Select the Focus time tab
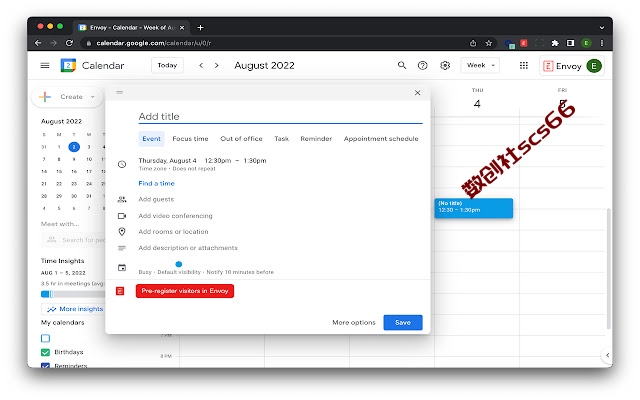This screenshot has width=640, height=400. pyautogui.click(x=190, y=139)
